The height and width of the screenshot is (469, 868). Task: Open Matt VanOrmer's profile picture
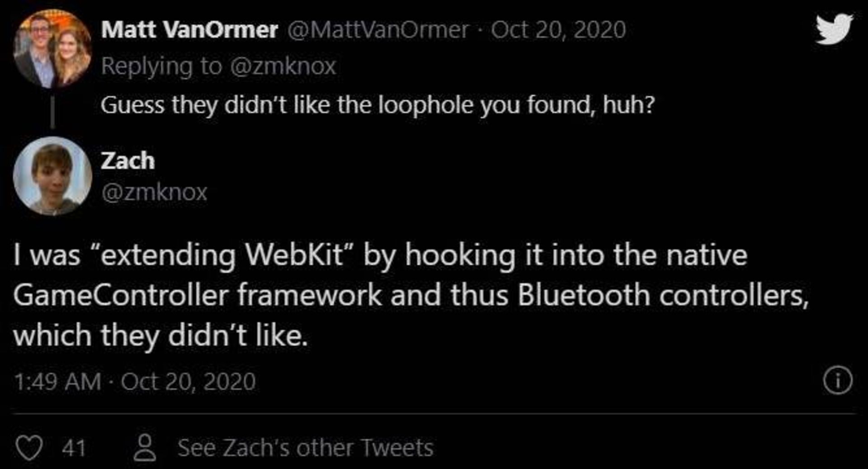(x=52, y=49)
